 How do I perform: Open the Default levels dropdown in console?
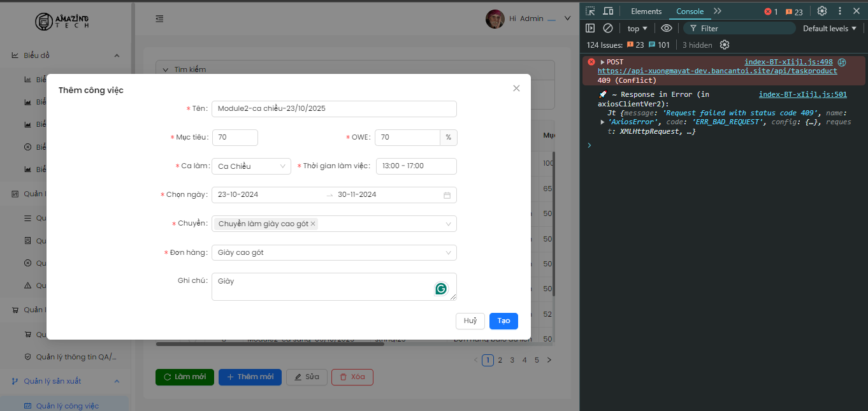click(x=829, y=28)
